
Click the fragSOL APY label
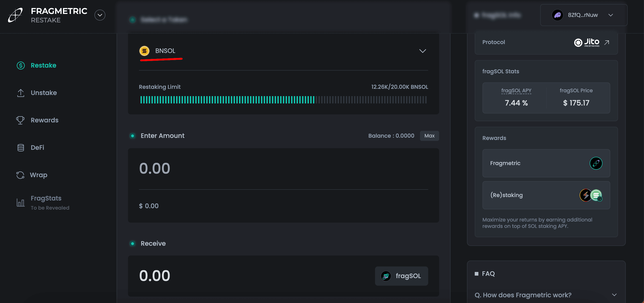[x=516, y=91]
